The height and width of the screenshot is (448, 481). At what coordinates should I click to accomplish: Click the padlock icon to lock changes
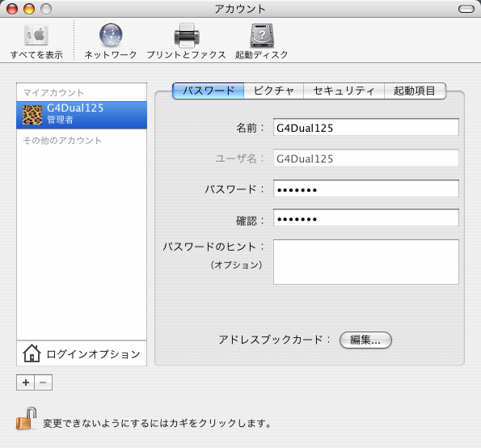(x=26, y=419)
